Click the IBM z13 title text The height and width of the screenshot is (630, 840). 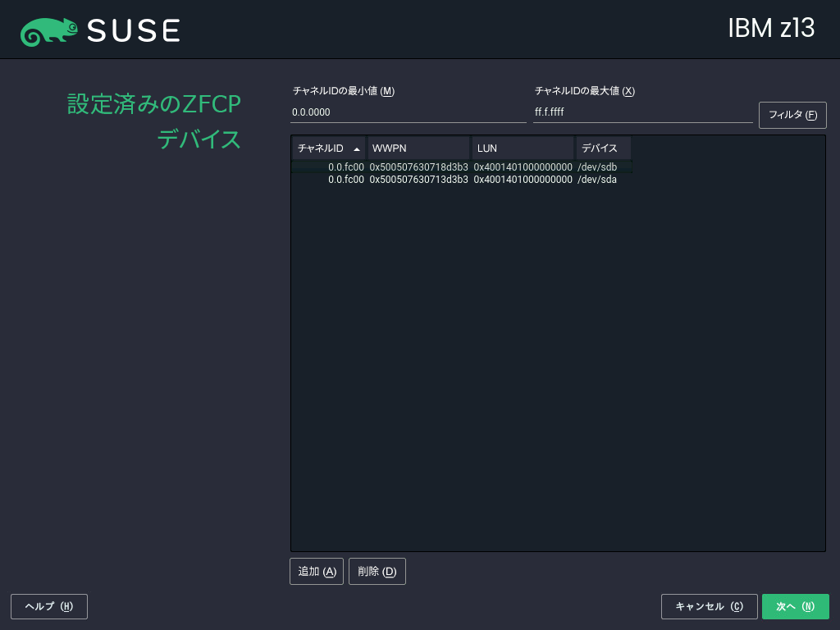click(x=771, y=29)
